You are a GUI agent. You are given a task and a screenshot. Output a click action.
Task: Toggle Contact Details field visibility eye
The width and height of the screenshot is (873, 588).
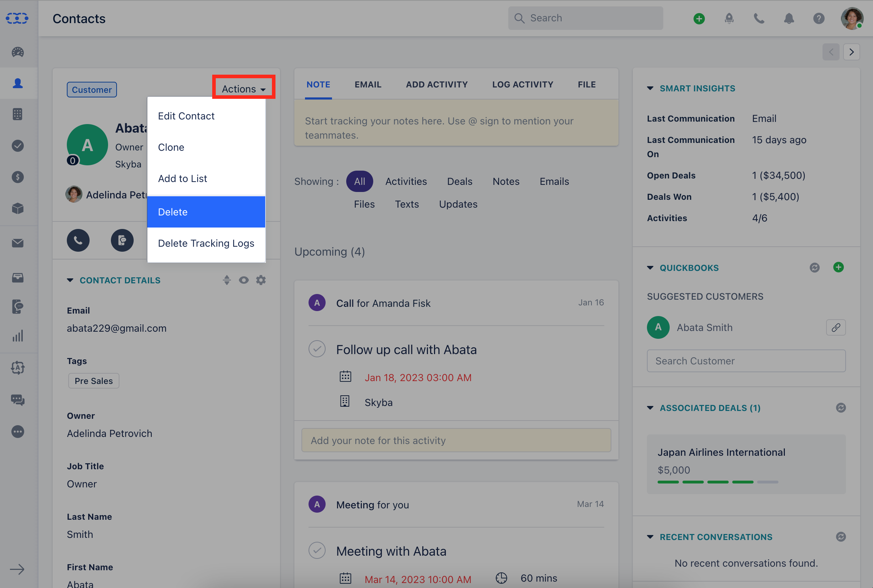(243, 280)
